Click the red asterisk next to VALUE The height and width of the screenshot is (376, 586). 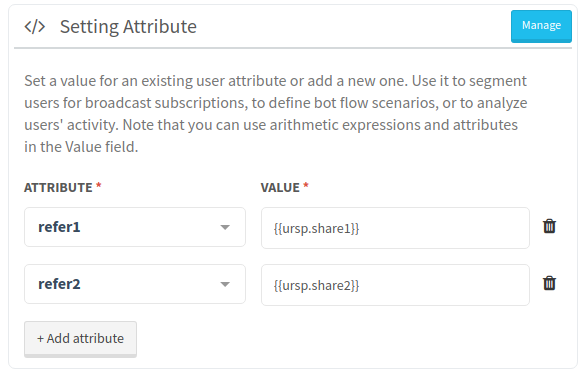[x=306, y=185]
